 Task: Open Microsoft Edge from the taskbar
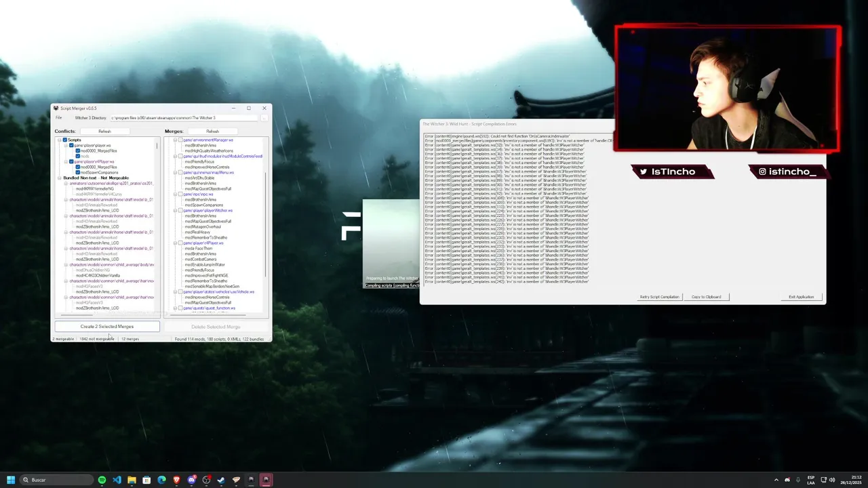[161, 480]
